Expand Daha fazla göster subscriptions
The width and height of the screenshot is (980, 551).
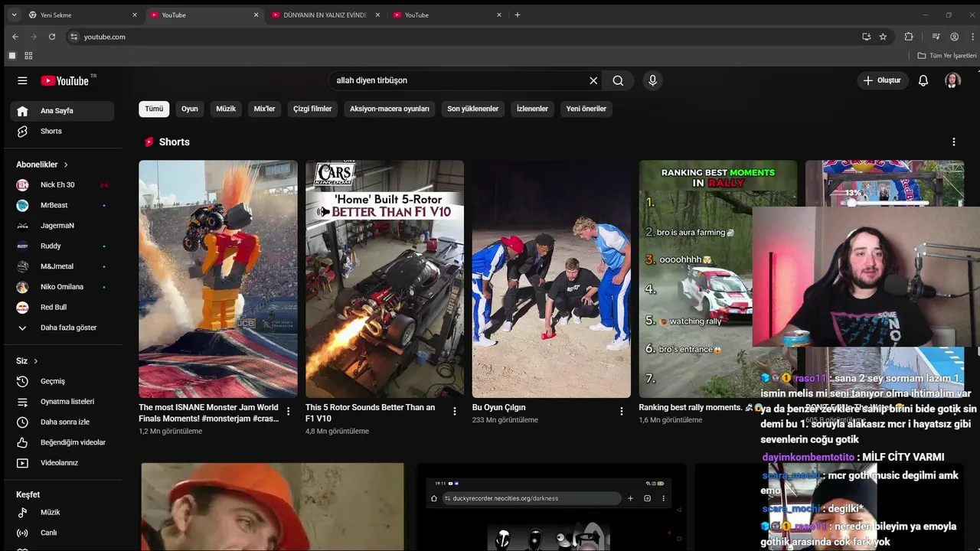(62, 328)
